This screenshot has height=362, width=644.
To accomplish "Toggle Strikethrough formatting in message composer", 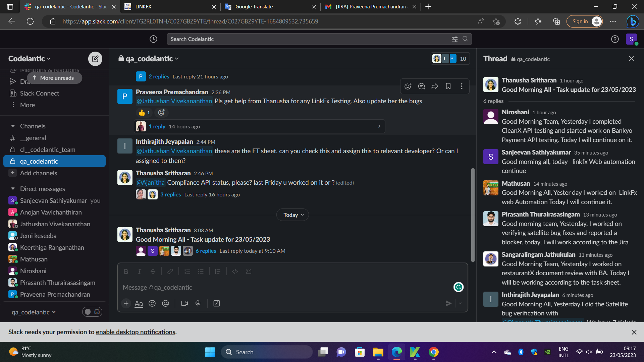I will (x=153, y=271).
